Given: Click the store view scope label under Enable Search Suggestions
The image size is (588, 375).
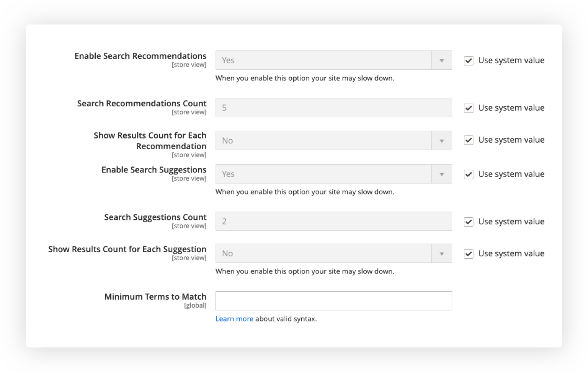Looking at the screenshot, I should 189,178.
